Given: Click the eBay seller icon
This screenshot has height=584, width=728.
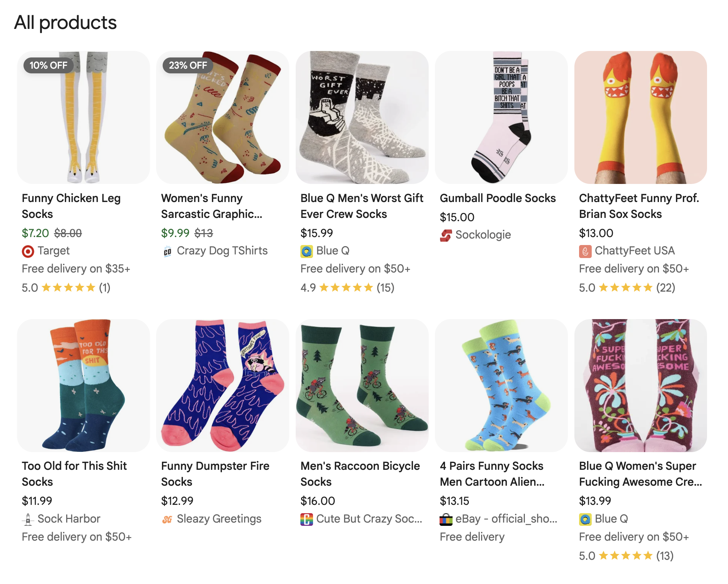Looking at the screenshot, I should [445, 519].
